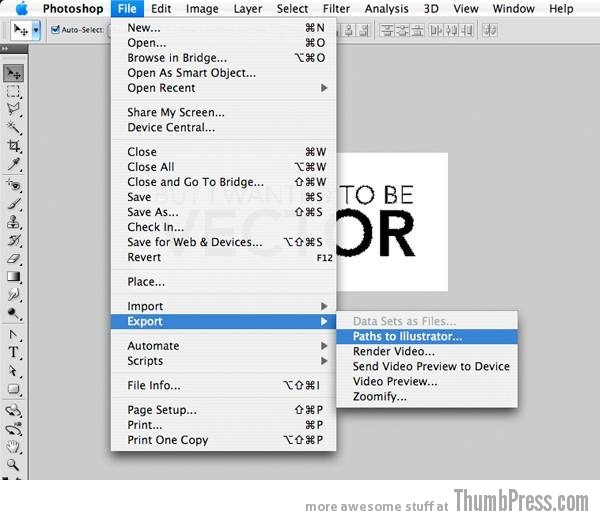This screenshot has width=600, height=520.
Task: Choose Open As Smart Object
Action: coord(224,73)
